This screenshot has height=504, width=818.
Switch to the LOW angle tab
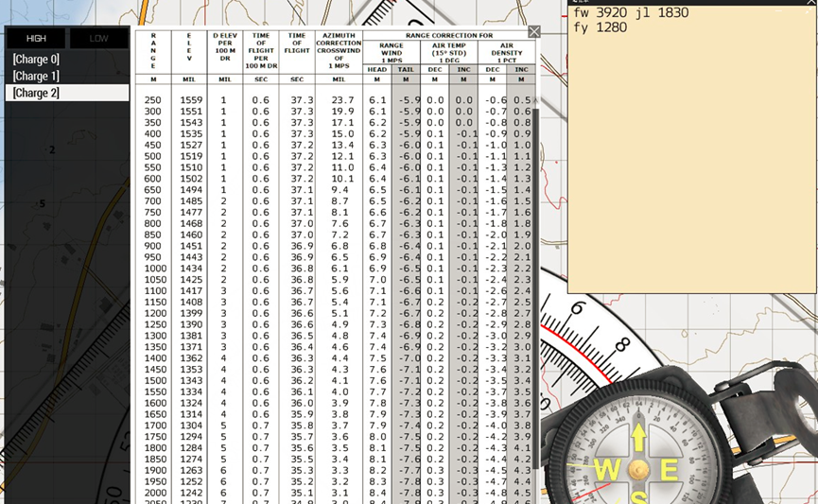click(99, 38)
